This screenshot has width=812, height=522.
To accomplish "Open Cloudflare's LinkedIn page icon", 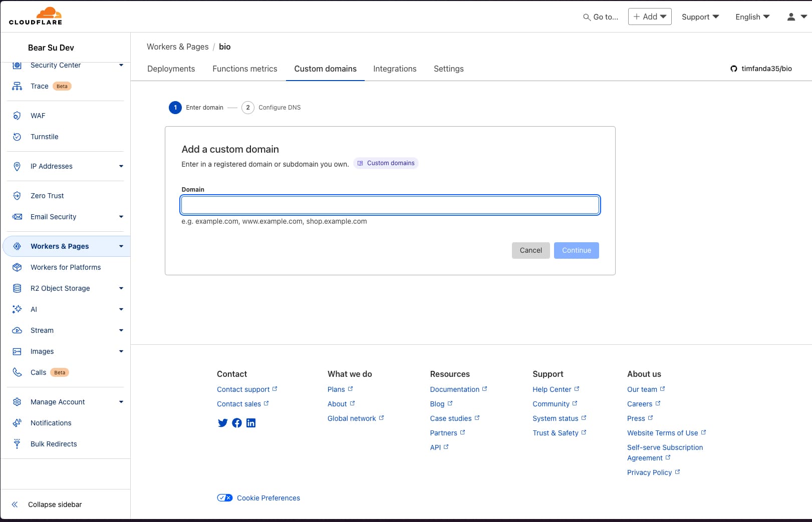I will (x=251, y=423).
